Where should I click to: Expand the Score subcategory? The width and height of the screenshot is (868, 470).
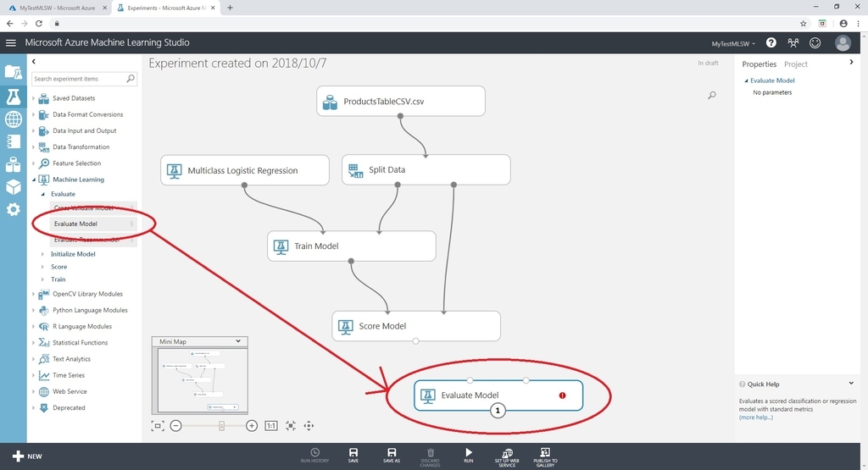[x=42, y=267]
